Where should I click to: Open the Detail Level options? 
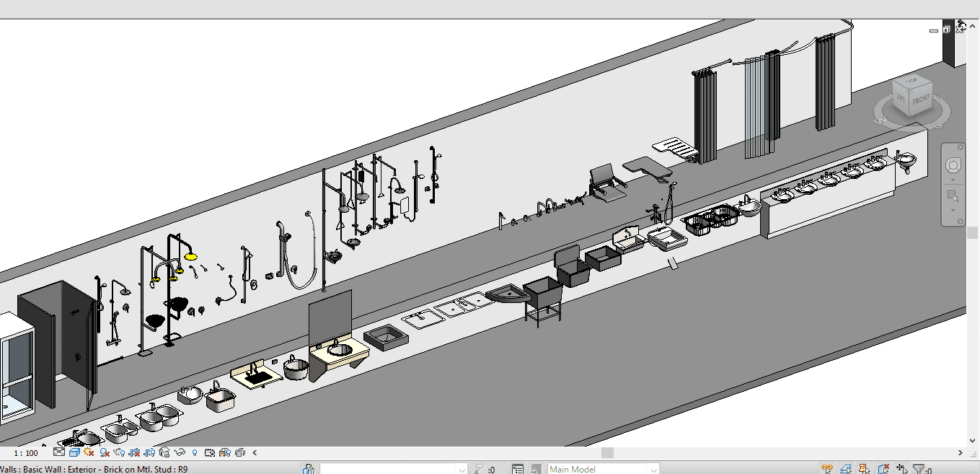(59, 452)
